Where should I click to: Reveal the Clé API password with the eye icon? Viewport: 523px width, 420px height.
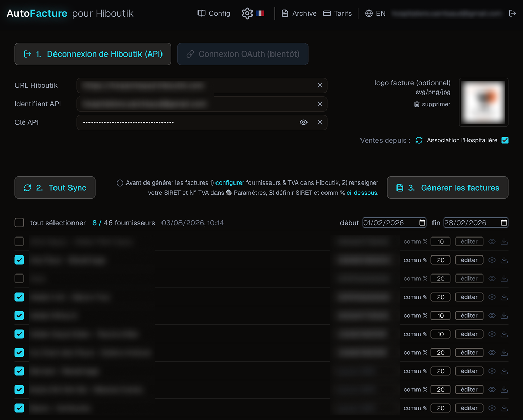[303, 122]
